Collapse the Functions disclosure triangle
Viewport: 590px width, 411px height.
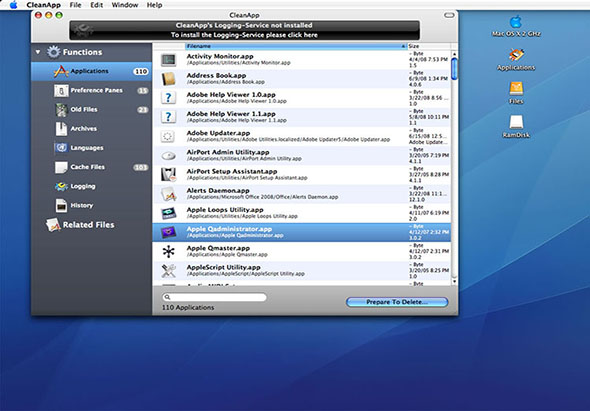[x=38, y=52]
